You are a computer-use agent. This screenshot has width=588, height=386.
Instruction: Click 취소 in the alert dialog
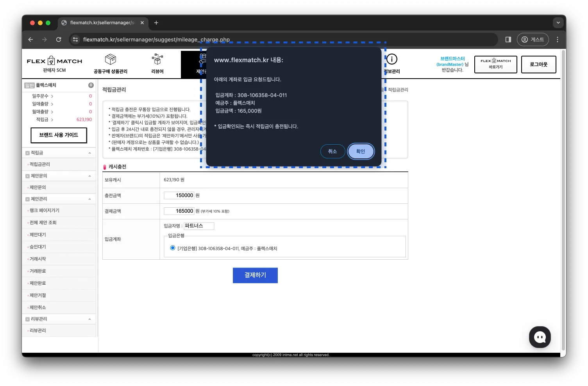coord(332,151)
